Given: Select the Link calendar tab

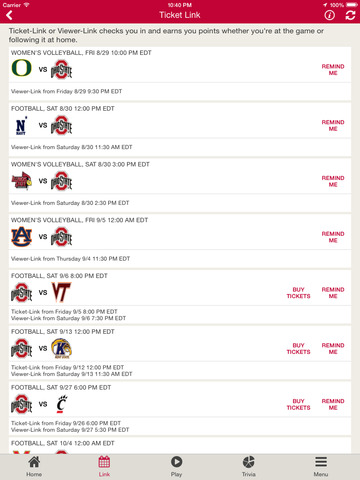Looking at the screenshot, I should (104, 467).
